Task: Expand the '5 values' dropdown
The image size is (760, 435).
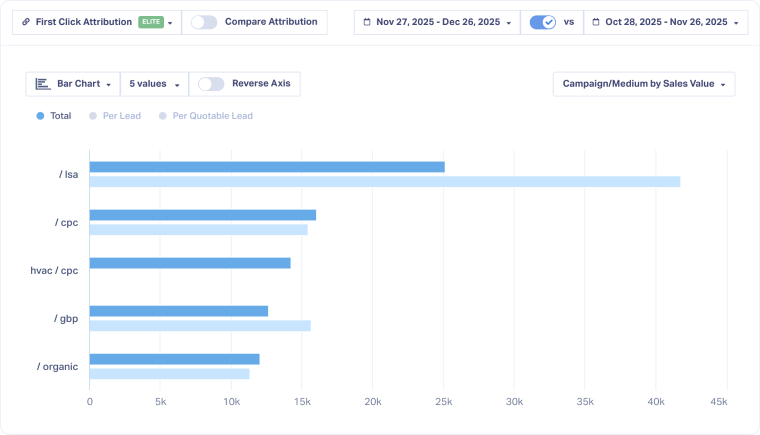Action: [153, 84]
